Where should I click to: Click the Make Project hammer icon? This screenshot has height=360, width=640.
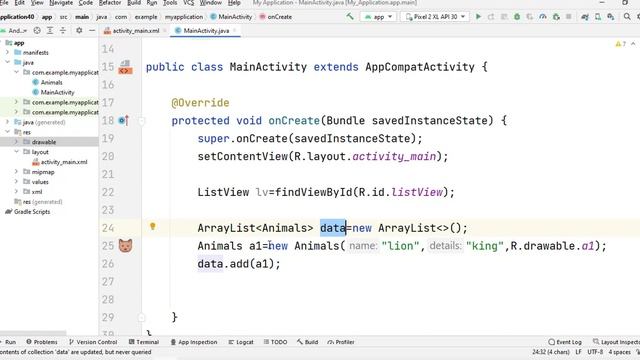[350, 17]
